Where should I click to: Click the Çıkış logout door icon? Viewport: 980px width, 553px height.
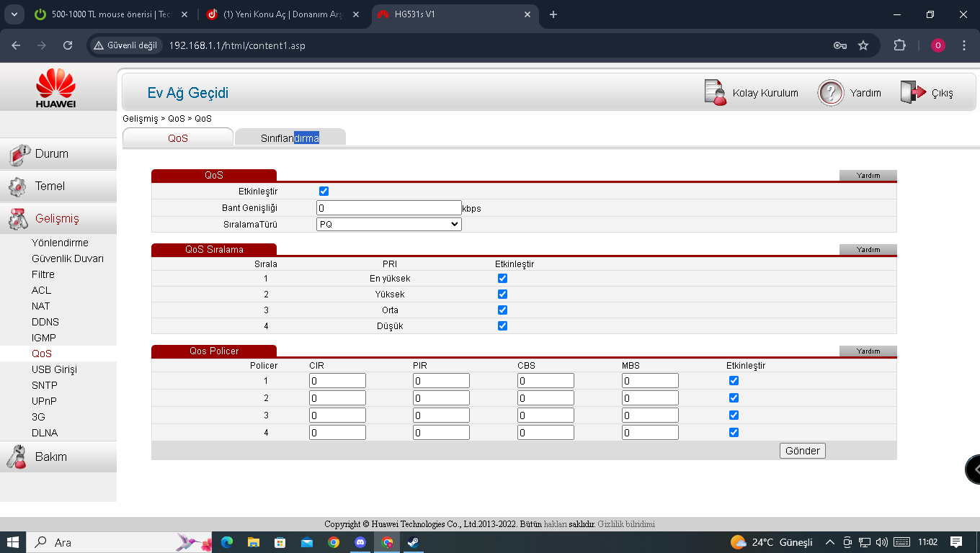[x=913, y=93]
